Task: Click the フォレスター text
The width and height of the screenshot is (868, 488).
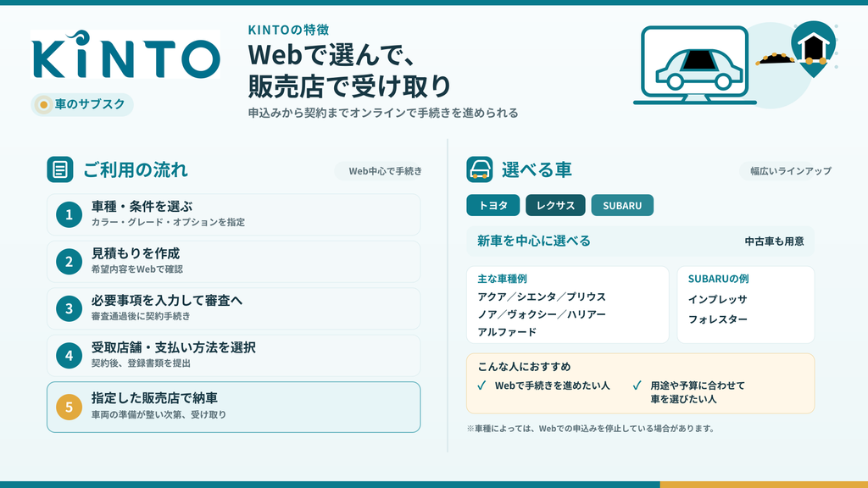Action: (717, 319)
